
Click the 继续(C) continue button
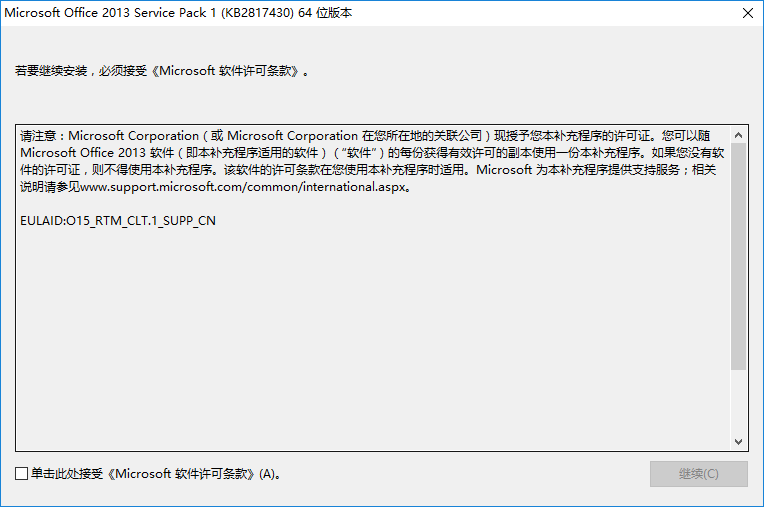tap(698, 474)
